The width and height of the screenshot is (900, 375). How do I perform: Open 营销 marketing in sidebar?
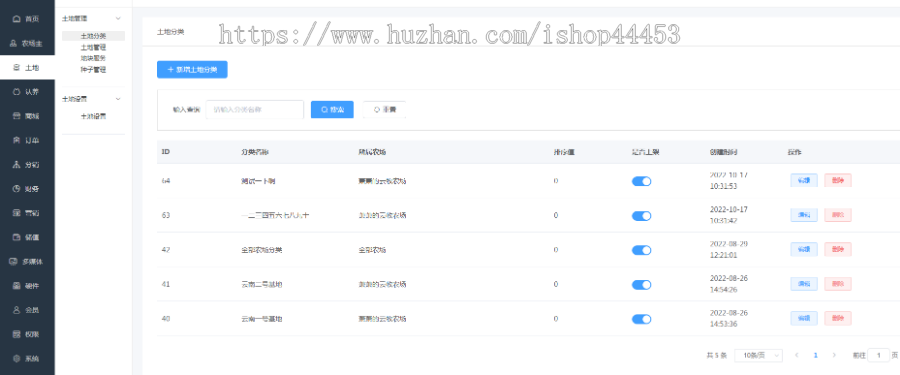pyautogui.click(x=27, y=213)
